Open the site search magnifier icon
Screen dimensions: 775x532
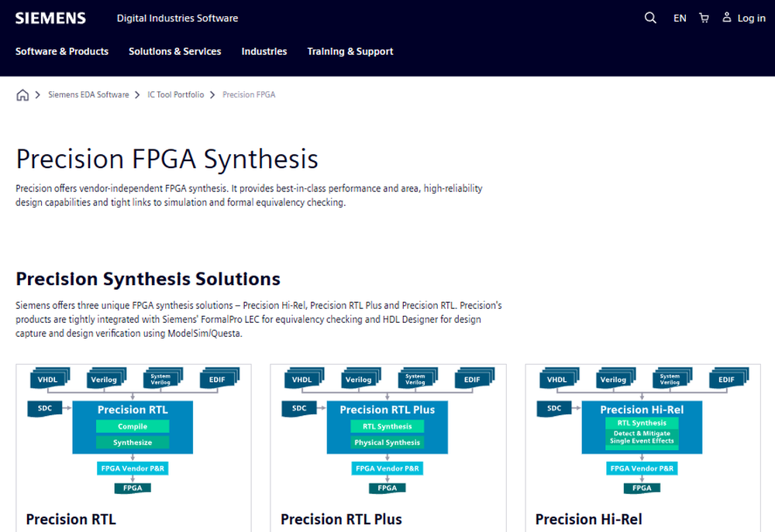pyautogui.click(x=650, y=19)
